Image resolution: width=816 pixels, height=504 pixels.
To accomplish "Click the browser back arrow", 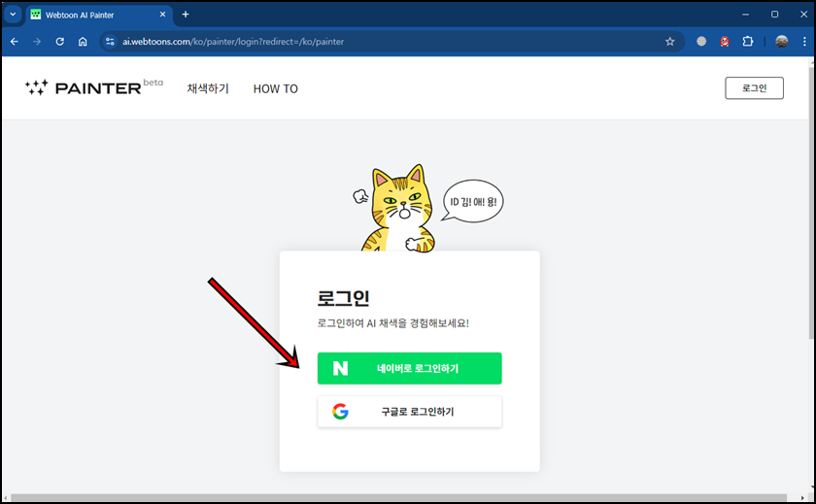I will pos(14,42).
